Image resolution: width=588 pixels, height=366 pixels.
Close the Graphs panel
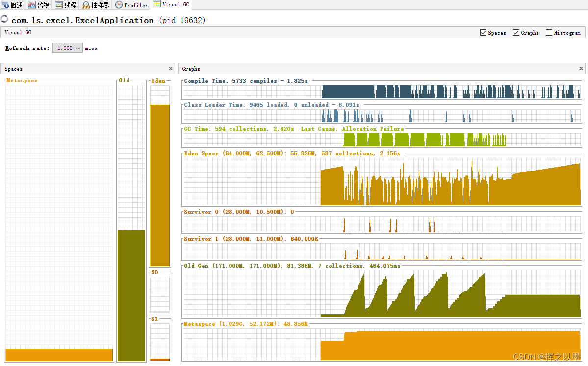[x=581, y=68]
